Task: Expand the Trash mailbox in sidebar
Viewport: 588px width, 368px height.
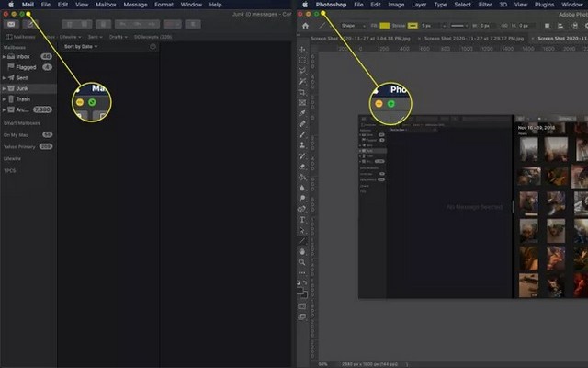Action: (4, 99)
